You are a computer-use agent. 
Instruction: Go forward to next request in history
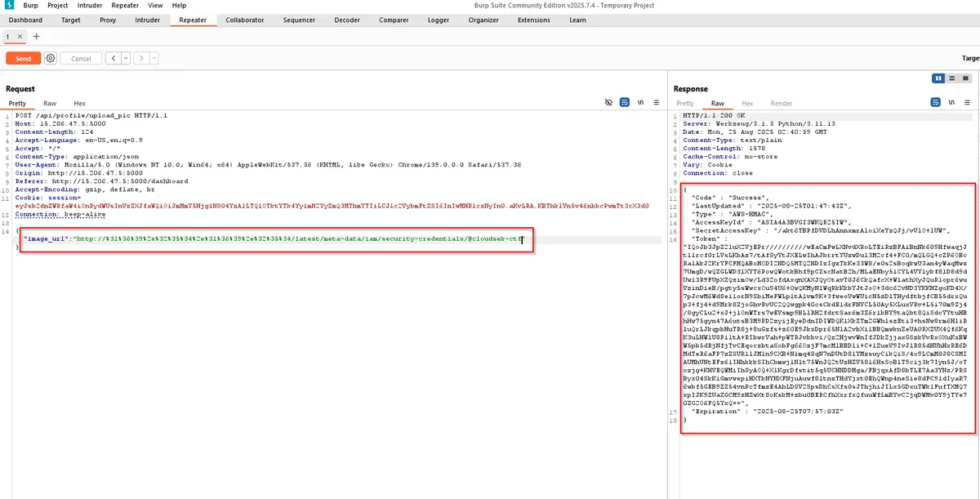tap(140, 59)
